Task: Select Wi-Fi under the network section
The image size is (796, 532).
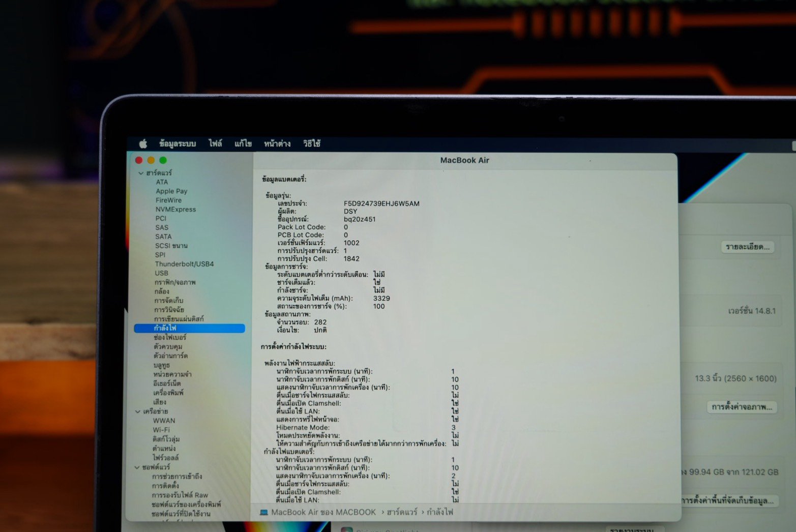Action: click(161, 430)
